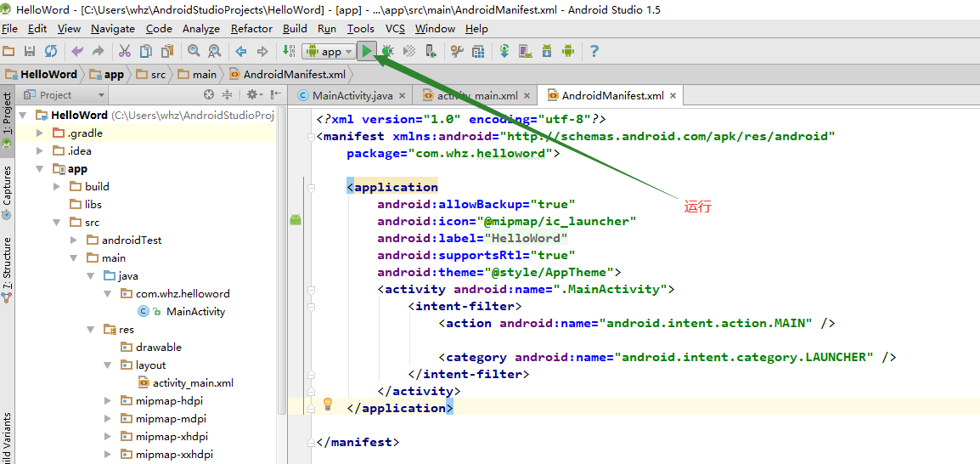Click the Help question mark icon

point(594,51)
